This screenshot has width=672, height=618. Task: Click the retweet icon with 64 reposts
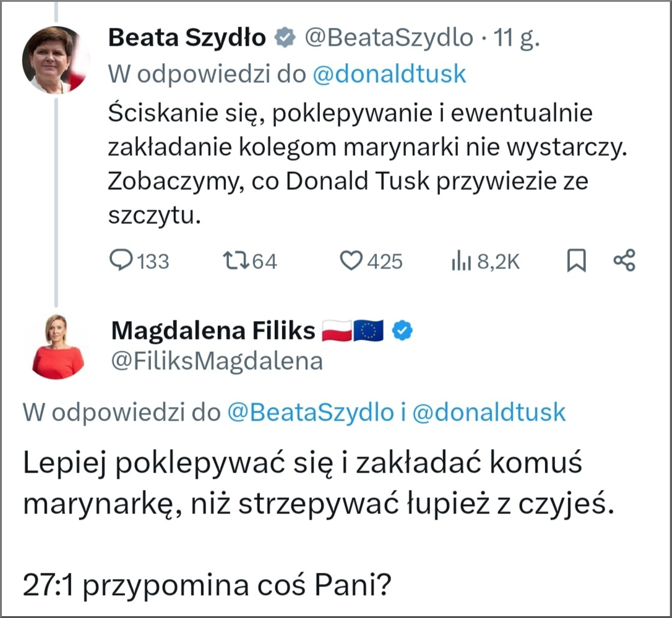pos(235,261)
